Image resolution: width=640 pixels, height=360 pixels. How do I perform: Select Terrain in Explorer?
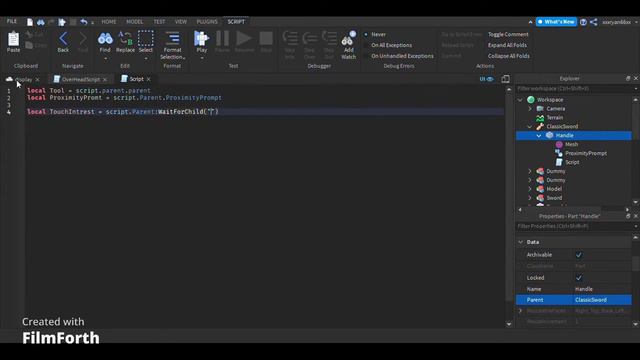tap(554, 118)
